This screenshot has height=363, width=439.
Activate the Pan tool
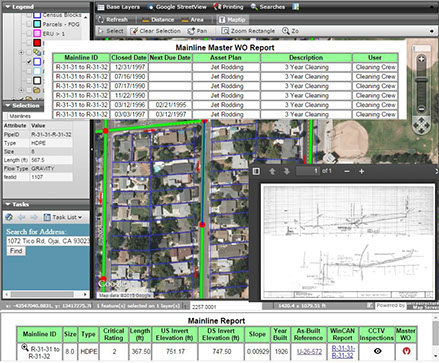pyautogui.click(x=197, y=31)
